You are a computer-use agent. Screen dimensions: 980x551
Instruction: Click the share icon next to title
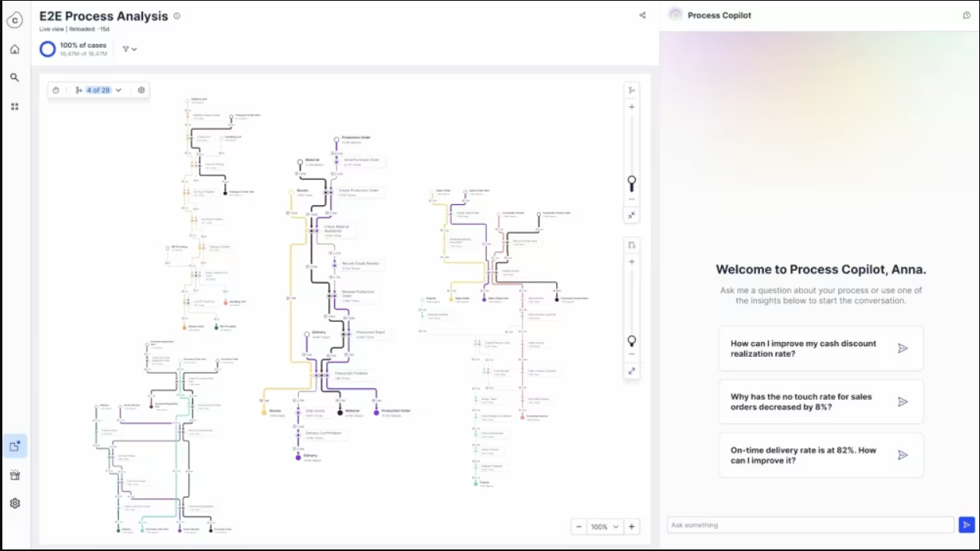643,15
